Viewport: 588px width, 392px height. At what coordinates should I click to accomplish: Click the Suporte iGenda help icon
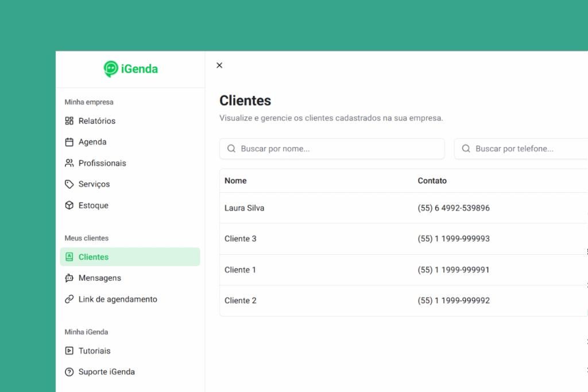tap(69, 372)
